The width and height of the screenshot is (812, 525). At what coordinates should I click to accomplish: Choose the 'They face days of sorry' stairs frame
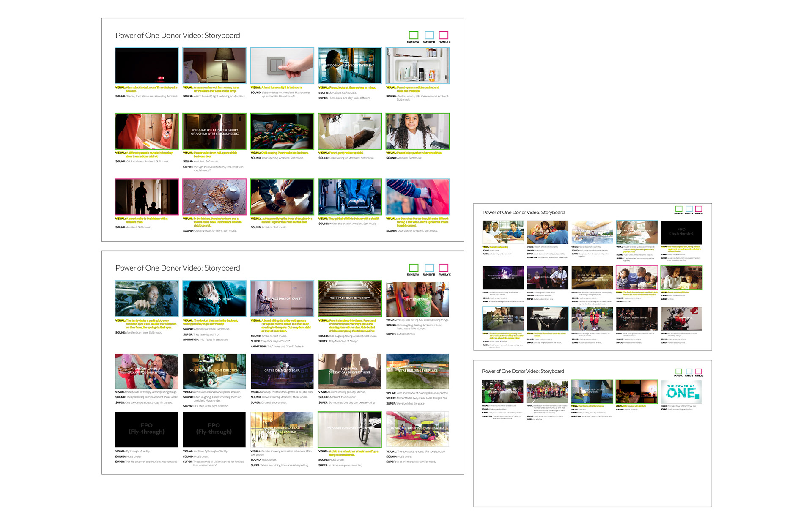350,298
